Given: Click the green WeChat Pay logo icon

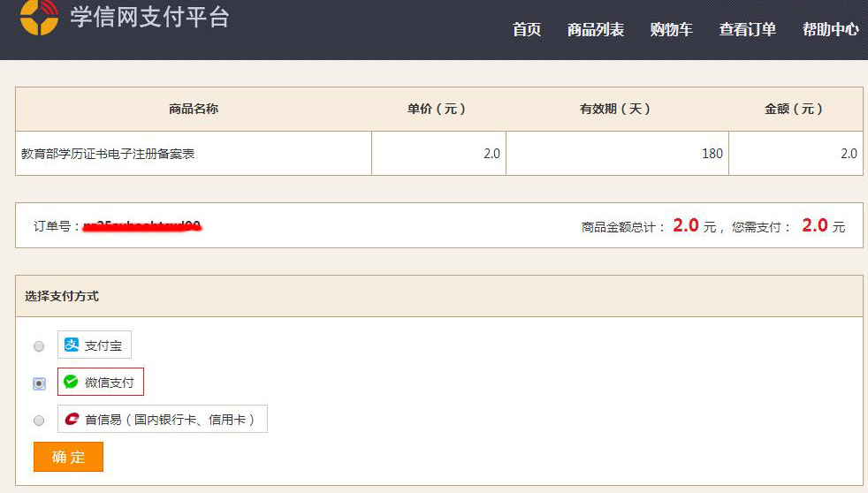Looking at the screenshot, I should 71,382.
